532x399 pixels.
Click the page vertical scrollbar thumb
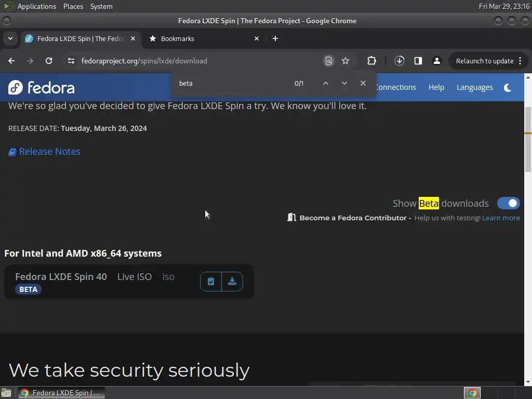pos(528,139)
